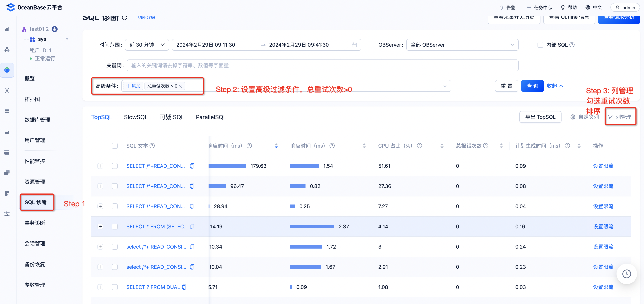Open the 任务中心 task center list icon
Image resolution: width=644 pixels, height=304 pixels.
529,8
